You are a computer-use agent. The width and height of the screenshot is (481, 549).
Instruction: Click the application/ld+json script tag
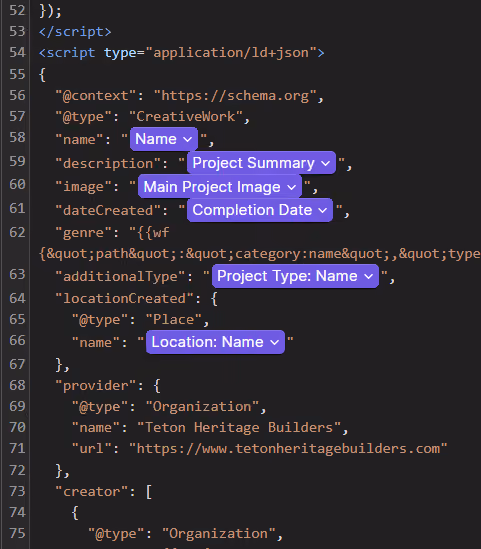(182, 53)
